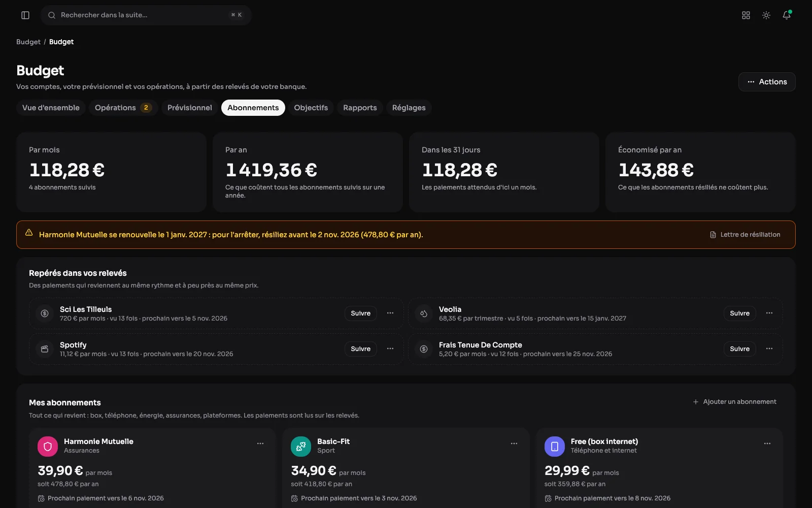Open the Actions menu

click(x=767, y=82)
